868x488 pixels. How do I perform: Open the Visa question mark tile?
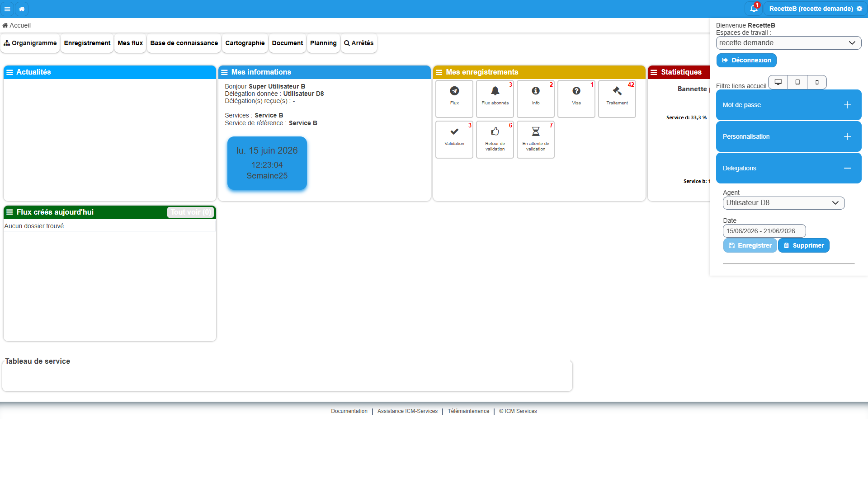pyautogui.click(x=576, y=99)
